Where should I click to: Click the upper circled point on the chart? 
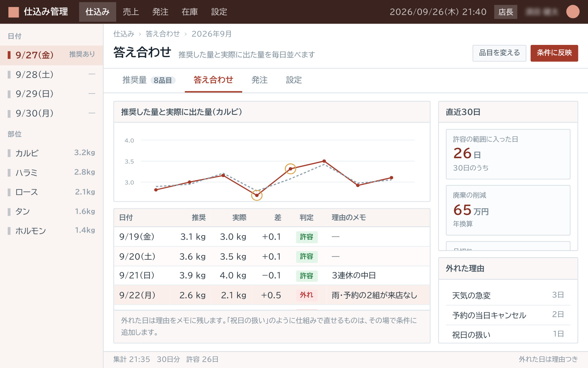pos(290,169)
